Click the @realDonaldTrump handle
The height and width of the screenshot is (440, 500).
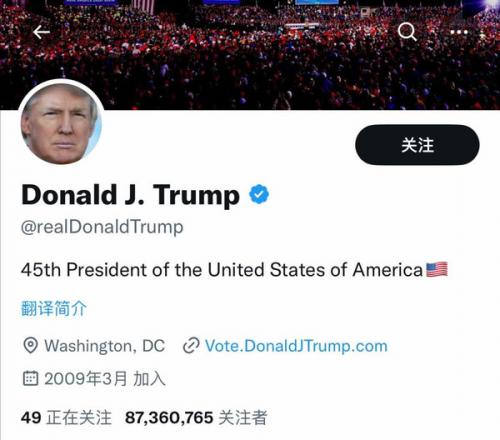click(102, 228)
